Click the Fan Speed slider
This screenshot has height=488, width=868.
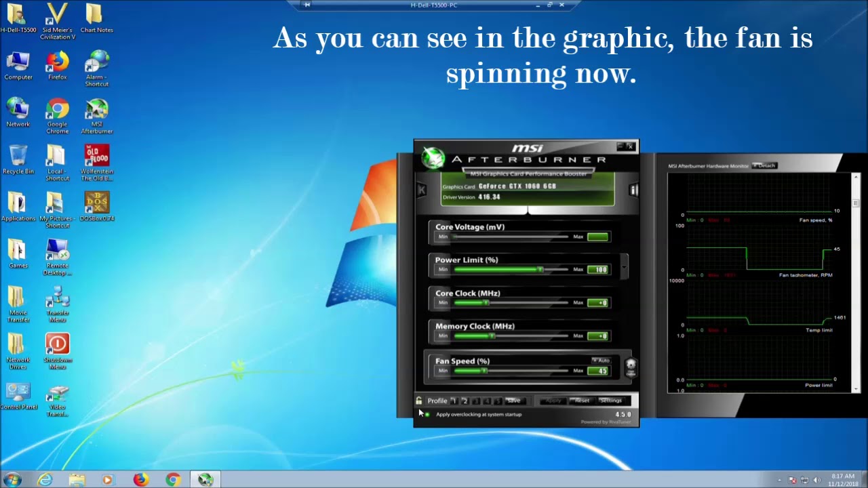pyautogui.click(x=511, y=371)
